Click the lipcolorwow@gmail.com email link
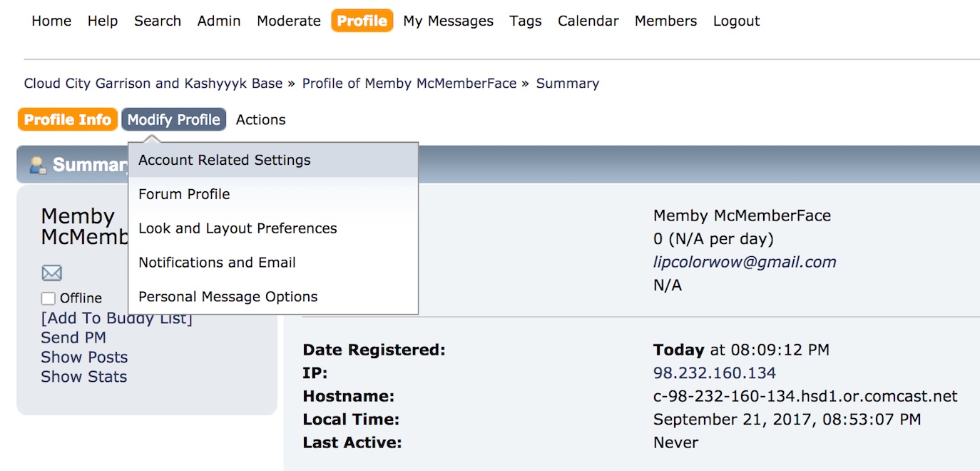 tap(745, 262)
